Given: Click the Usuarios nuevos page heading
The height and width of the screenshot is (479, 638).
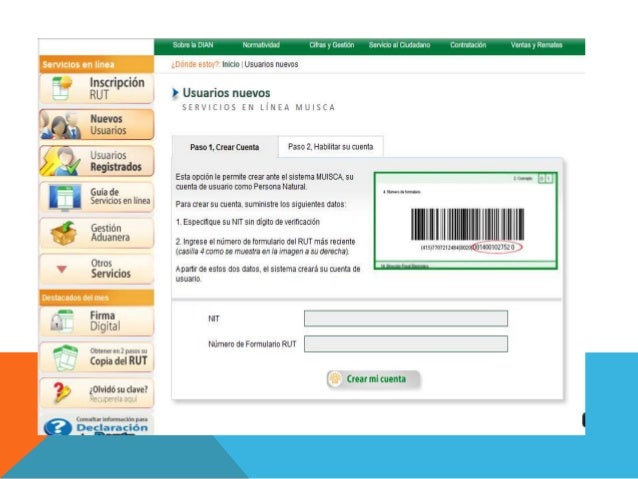Looking at the screenshot, I should click(226, 93).
